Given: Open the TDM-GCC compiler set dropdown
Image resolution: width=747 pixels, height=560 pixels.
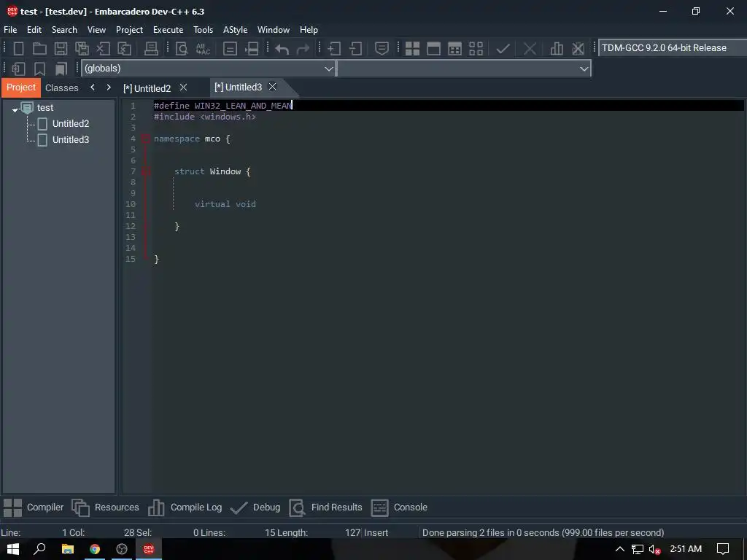Looking at the screenshot, I should [672, 48].
